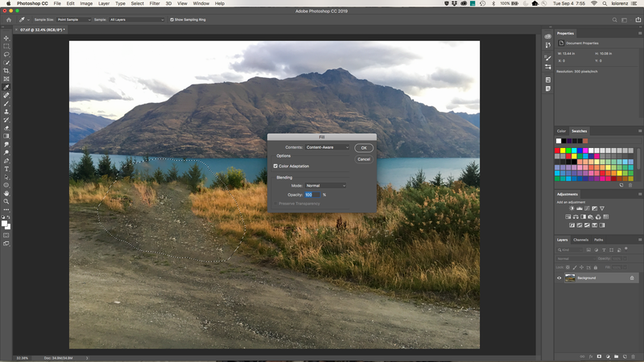Viewport: 644px width, 362px height.
Task: Select the Type tool
Action: click(x=6, y=169)
